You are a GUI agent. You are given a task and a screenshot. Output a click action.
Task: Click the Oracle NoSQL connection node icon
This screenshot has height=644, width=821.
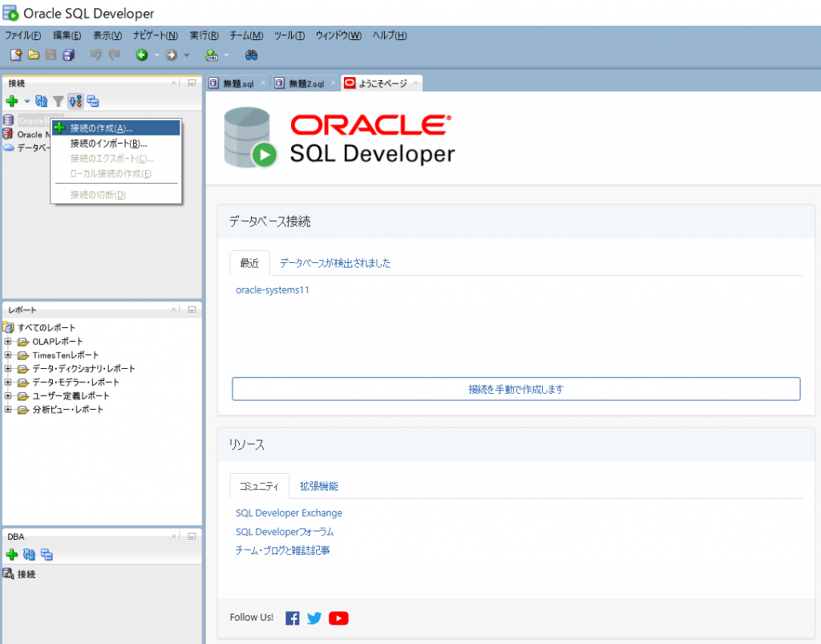pyautogui.click(x=8, y=134)
